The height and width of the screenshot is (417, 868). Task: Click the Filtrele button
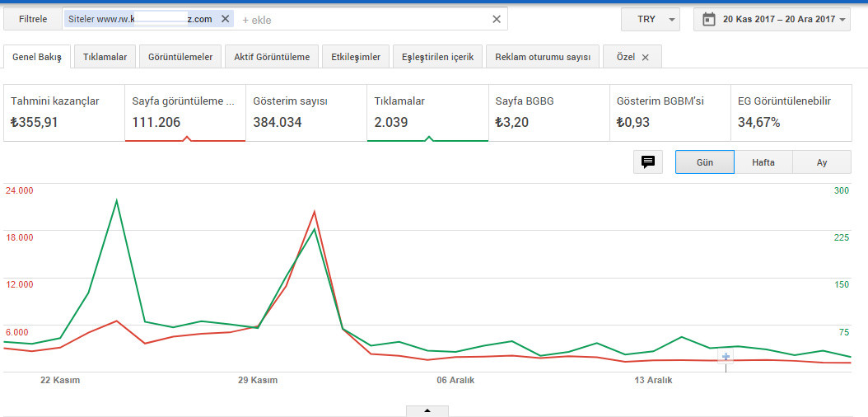click(33, 20)
